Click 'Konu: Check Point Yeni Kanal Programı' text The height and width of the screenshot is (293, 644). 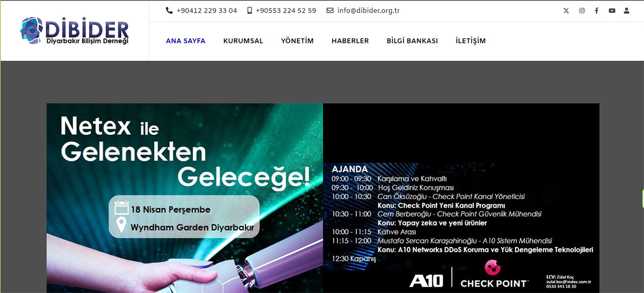coord(442,206)
